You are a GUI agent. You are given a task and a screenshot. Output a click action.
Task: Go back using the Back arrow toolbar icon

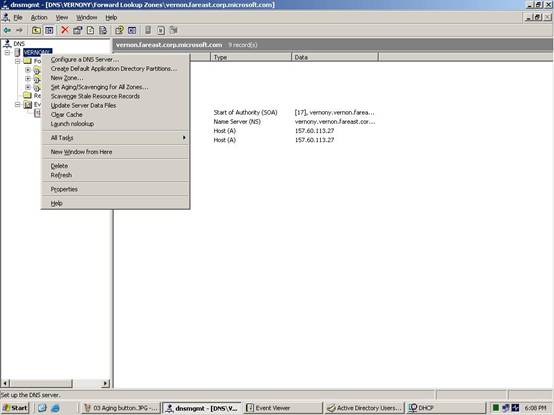tap(7, 30)
